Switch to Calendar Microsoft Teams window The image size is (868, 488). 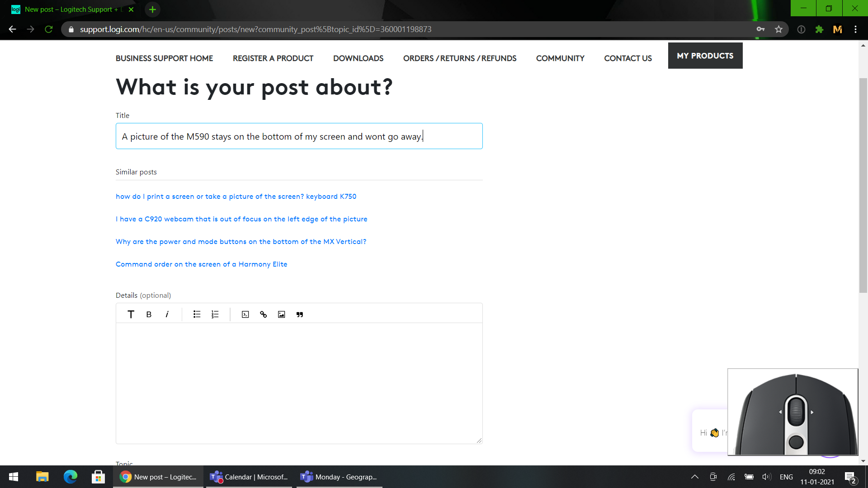(250, 477)
